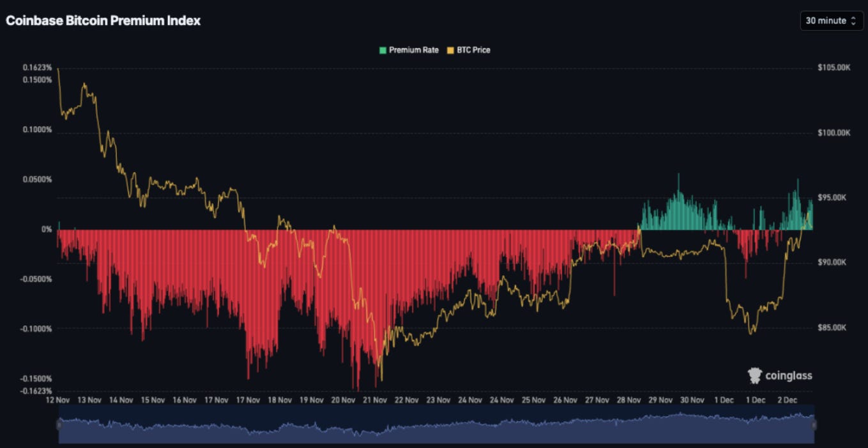Click the 13 Nov date label
This screenshot has width=868, height=448.
click(x=89, y=400)
